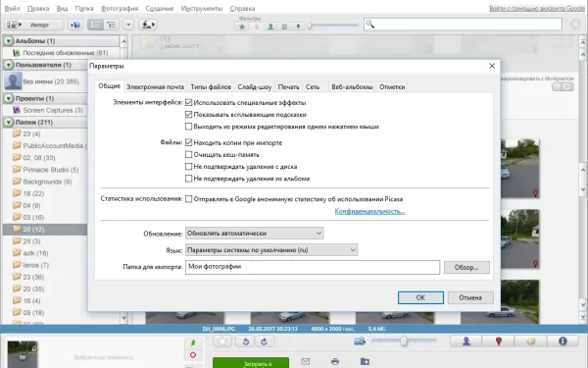Screen dimensions: 588x368
Task: Switch to flat folder list view icon
Action: coord(95,25)
